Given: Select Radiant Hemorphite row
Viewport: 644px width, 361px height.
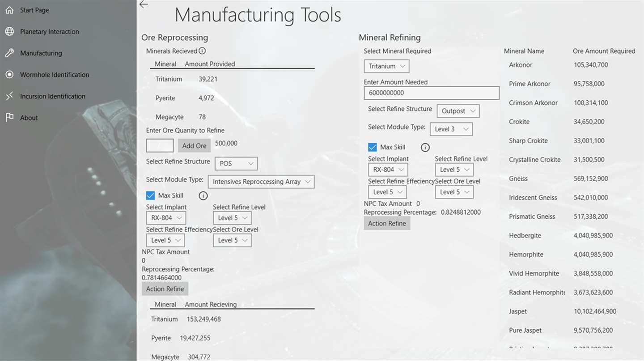Looking at the screenshot, I should tap(572, 292).
